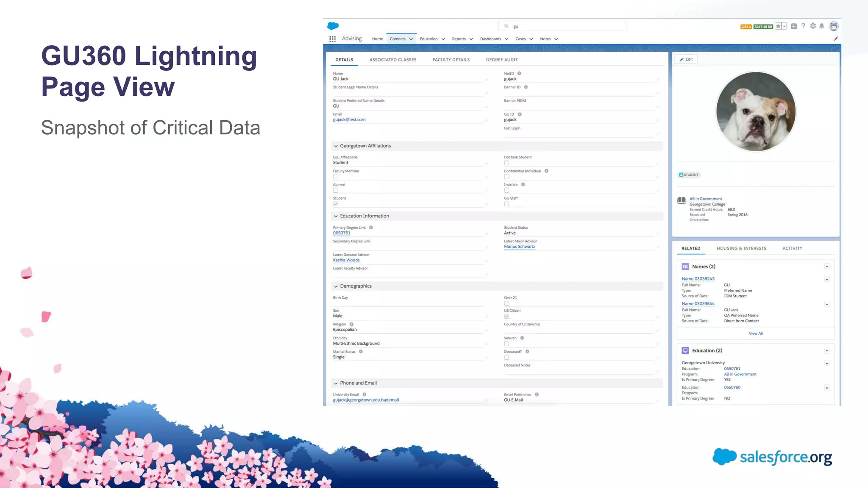Click the GU ID info icon
Screen dimensions: 868x488
(520, 114)
